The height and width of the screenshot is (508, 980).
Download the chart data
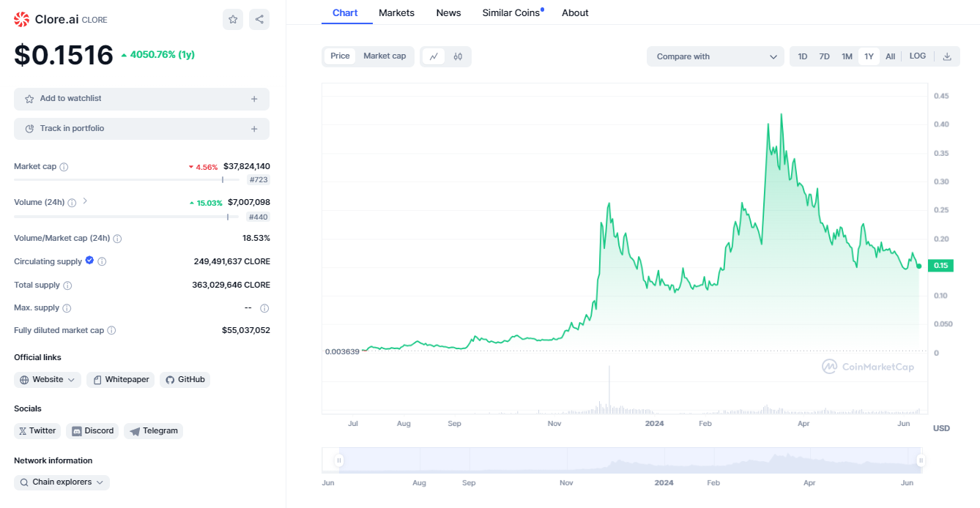click(947, 56)
